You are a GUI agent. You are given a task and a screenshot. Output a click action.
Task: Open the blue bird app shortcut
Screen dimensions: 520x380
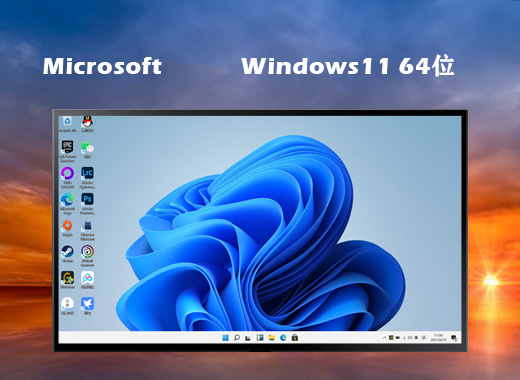87,306
